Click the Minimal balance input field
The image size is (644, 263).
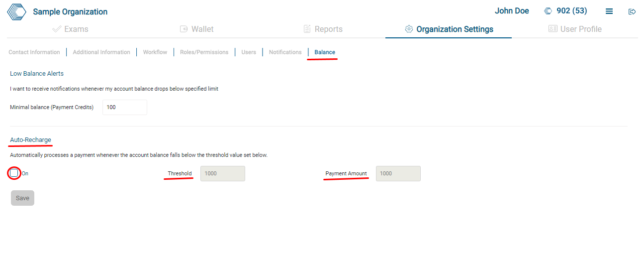(125, 107)
